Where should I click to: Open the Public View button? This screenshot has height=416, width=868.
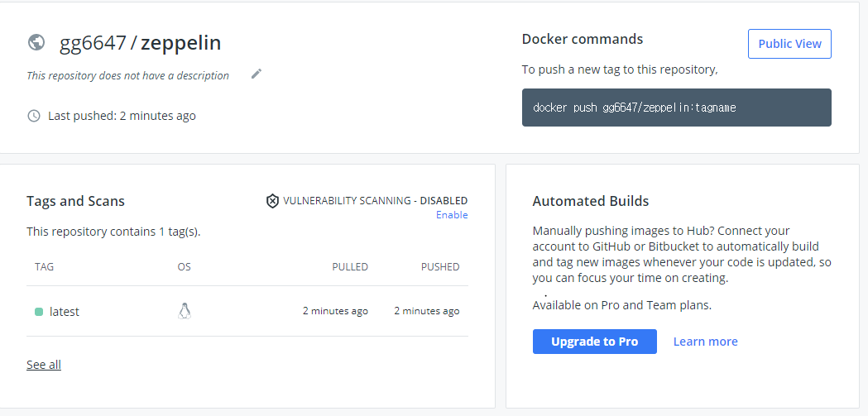[789, 44]
